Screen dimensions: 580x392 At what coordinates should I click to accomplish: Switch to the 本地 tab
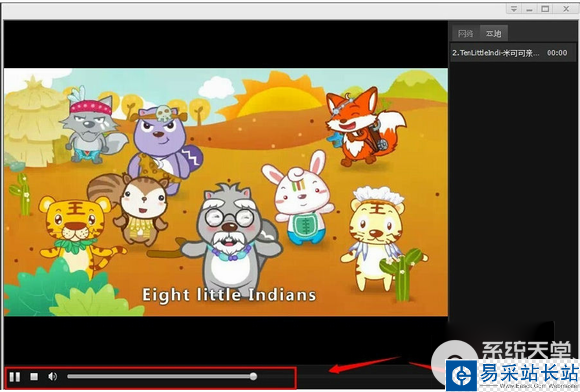[x=493, y=33]
